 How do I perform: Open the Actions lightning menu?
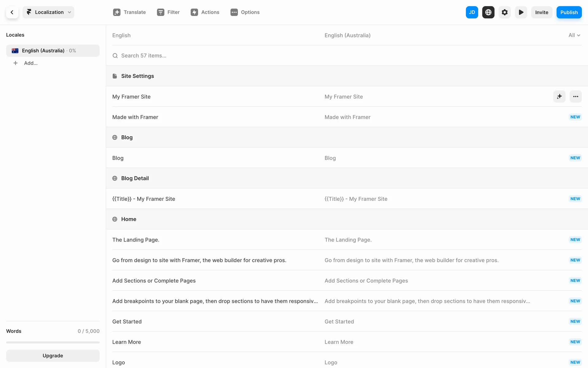[205, 12]
